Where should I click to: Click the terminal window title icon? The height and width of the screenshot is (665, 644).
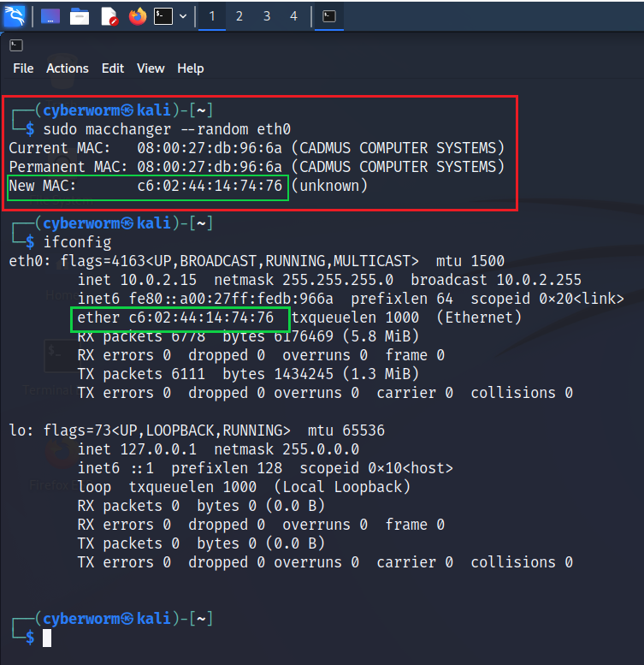pos(16,45)
